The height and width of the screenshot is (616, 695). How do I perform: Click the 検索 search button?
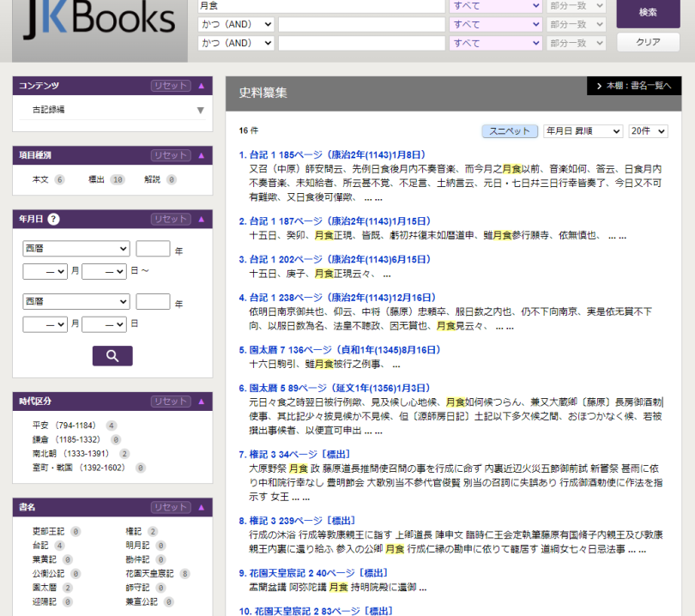[648, 12]
